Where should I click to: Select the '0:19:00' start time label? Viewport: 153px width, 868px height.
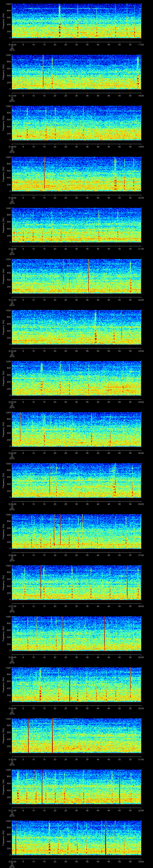coord(12,197)
